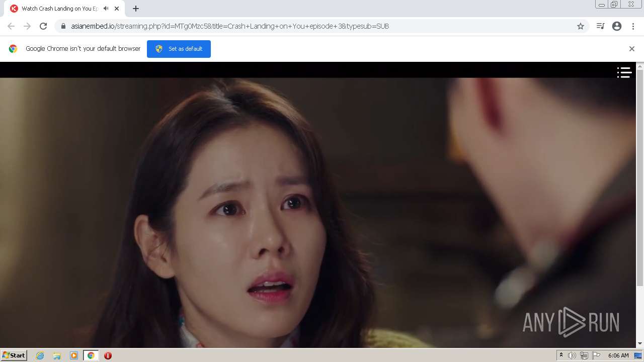Open the Chrome profile avatar
This screenshot has height=362, width=644.
point(617,26)
